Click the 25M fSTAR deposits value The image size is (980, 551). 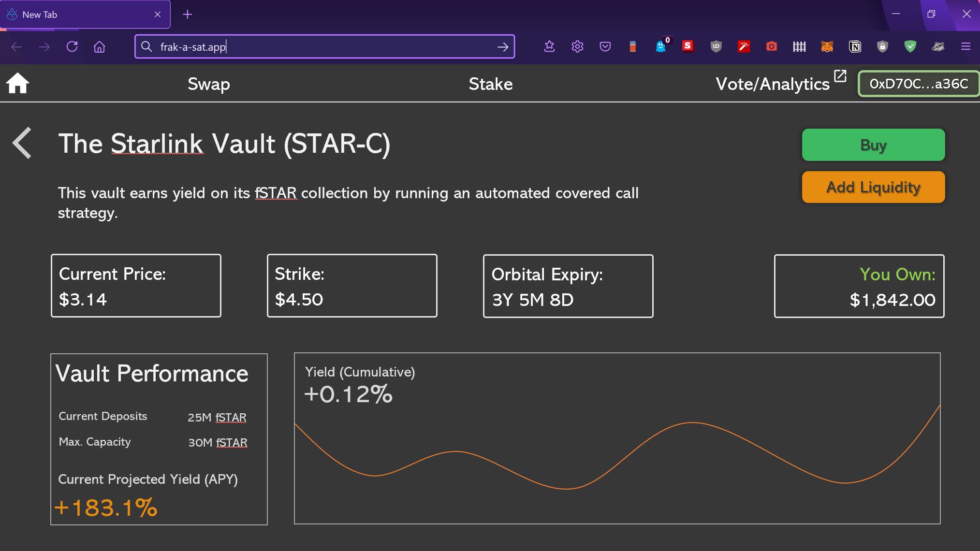point(217,417)
